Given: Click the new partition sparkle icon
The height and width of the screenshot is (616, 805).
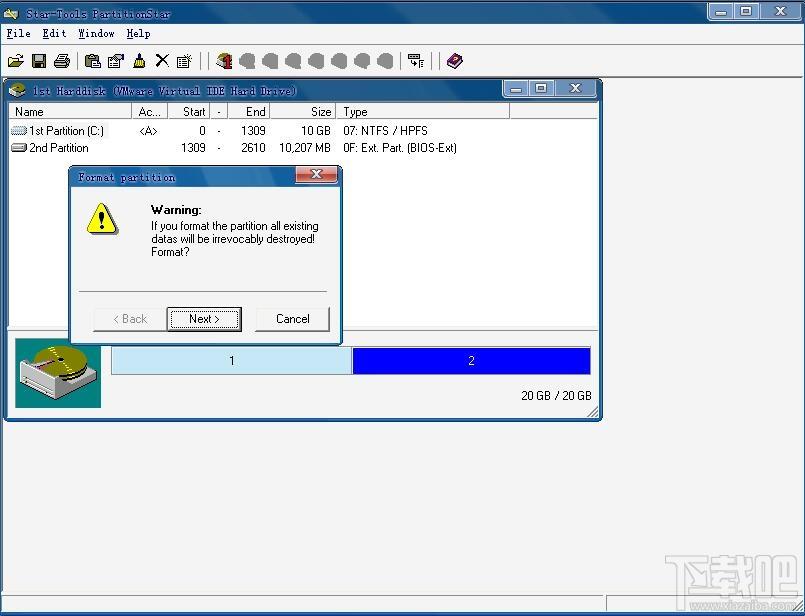Looking at the screenshot, I should click(x=184, y=61).
